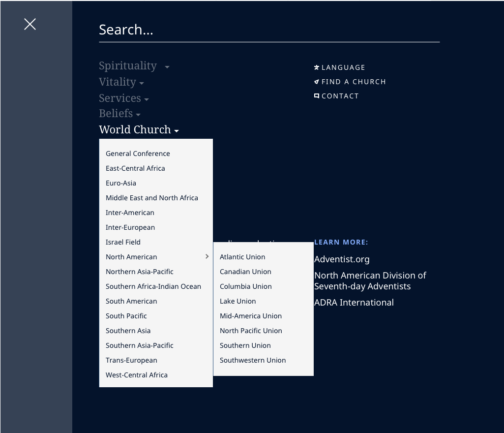This screenshot has width=504, height=433.
Task: Choose Southwestern Union in the submenu
Action: 252,360
